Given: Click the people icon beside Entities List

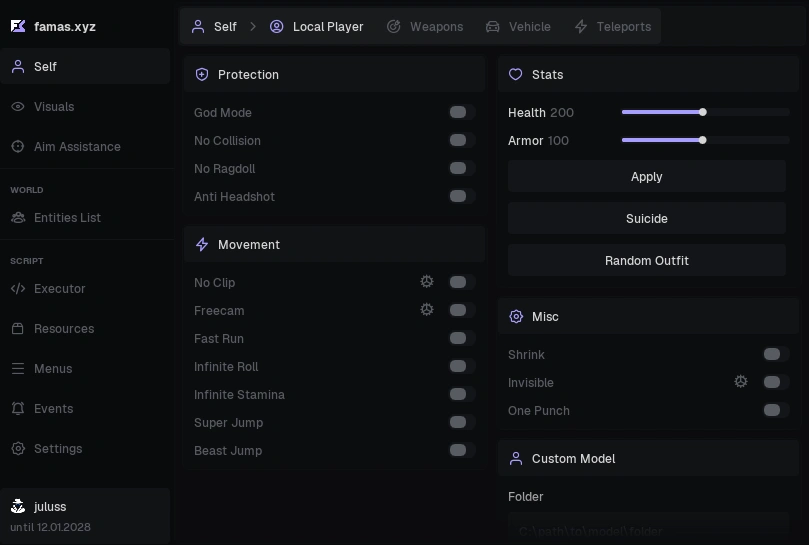Looking at the screenshot, I should pyautogui.click(x=18, y=218).
